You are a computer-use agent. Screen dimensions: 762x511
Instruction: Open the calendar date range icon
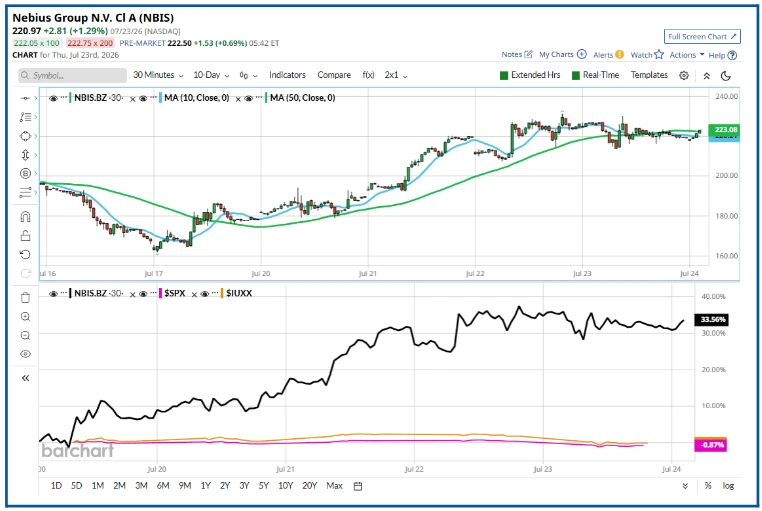point(358,486)
